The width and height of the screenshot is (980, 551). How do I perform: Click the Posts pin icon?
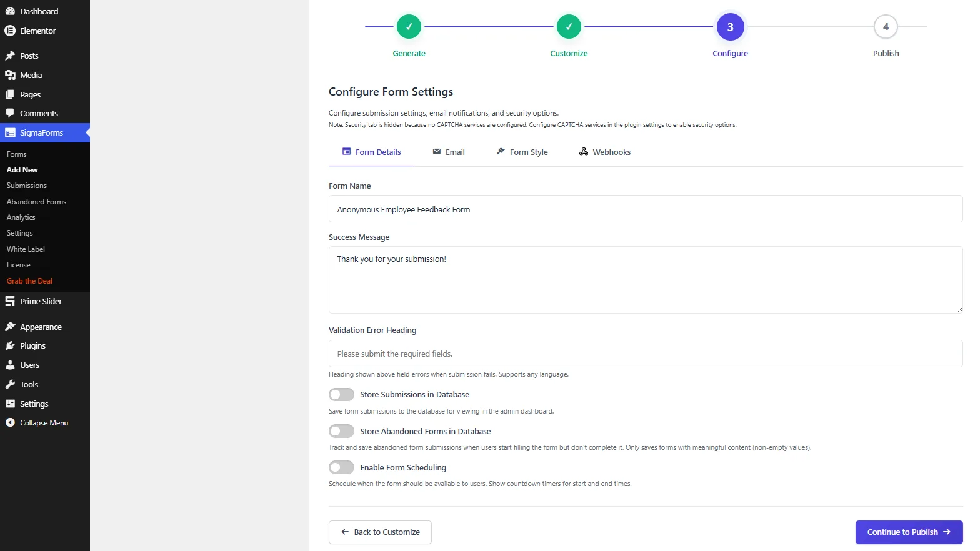(10, 56)
